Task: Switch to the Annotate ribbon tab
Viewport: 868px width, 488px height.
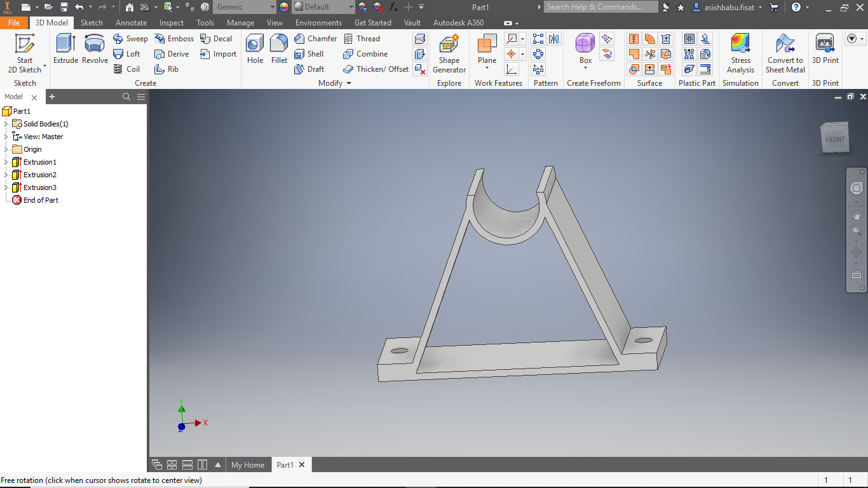Action: (x=131, y=23)
